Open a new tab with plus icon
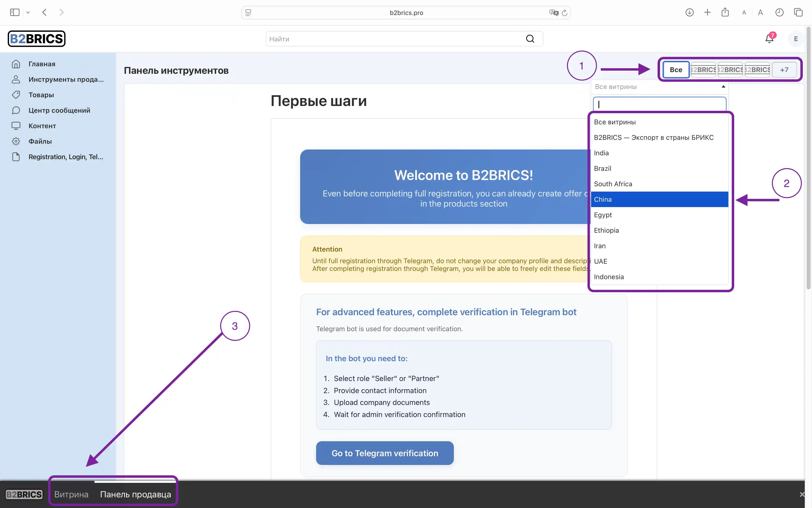Viewport: 812px width, 508px height. (707, 12)
